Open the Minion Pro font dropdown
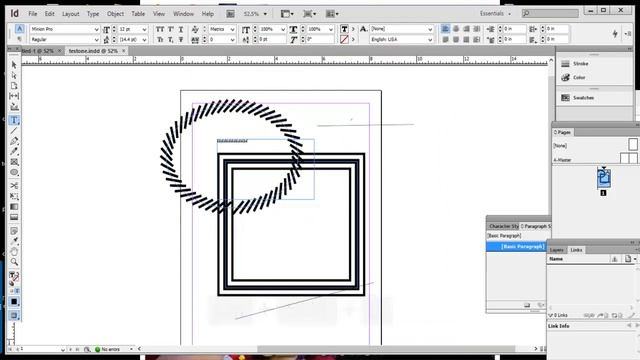This screenshot has width=640, height=360. point(96,29)
